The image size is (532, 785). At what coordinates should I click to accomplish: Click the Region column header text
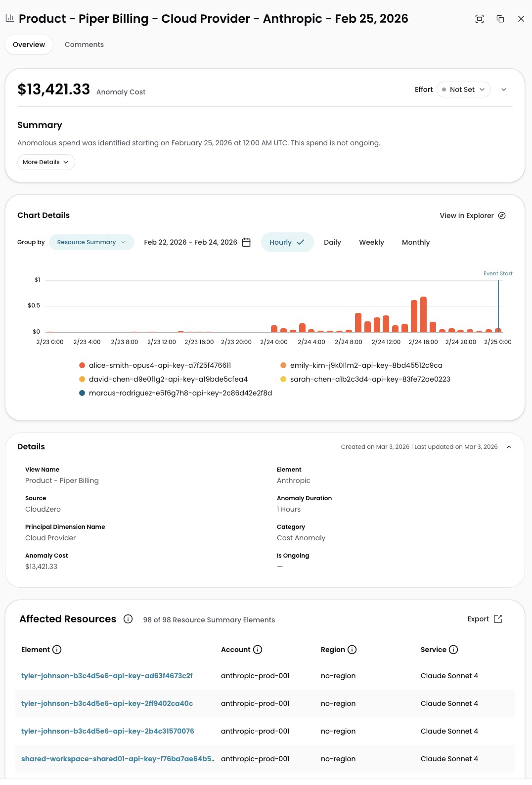[333, 650]
